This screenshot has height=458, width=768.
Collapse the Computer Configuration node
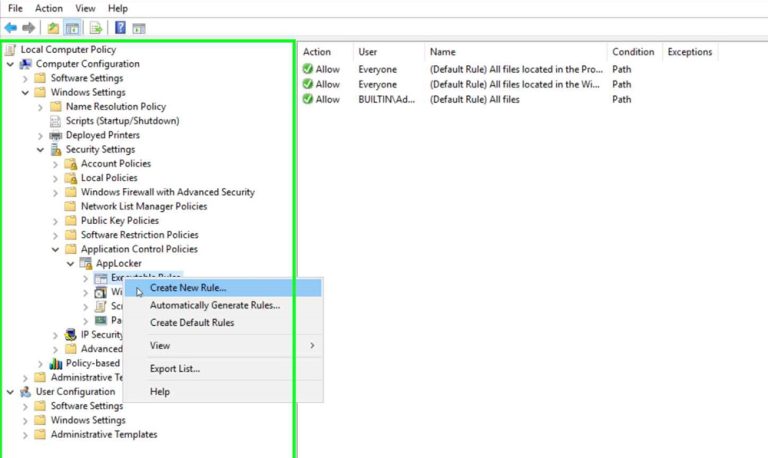pyautogui.click(x=11, y=64)
